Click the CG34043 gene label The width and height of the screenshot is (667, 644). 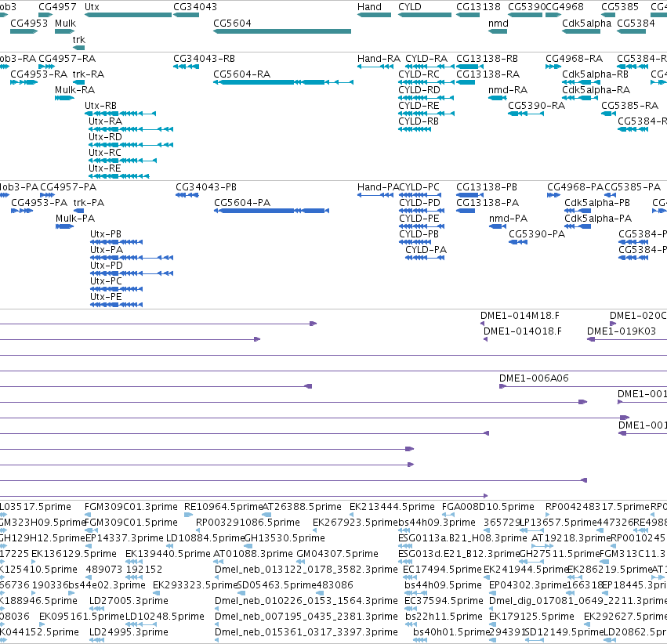click(195, 7)
